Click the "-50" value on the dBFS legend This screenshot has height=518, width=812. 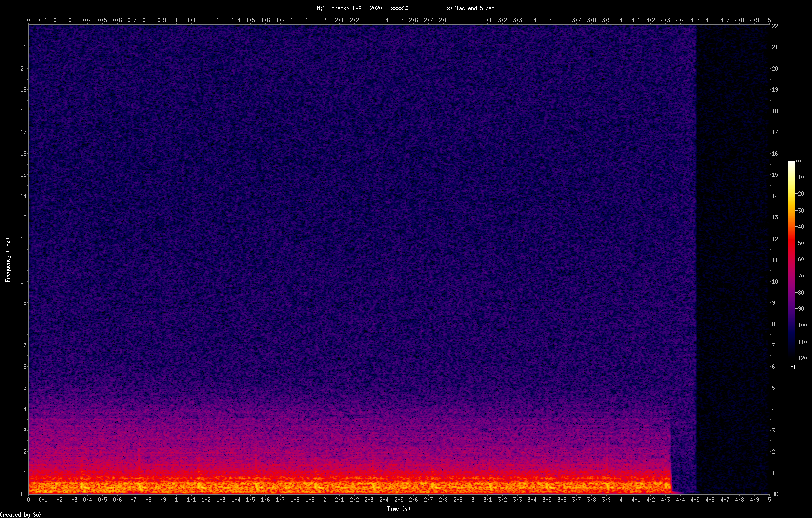[x=800, y=243]
